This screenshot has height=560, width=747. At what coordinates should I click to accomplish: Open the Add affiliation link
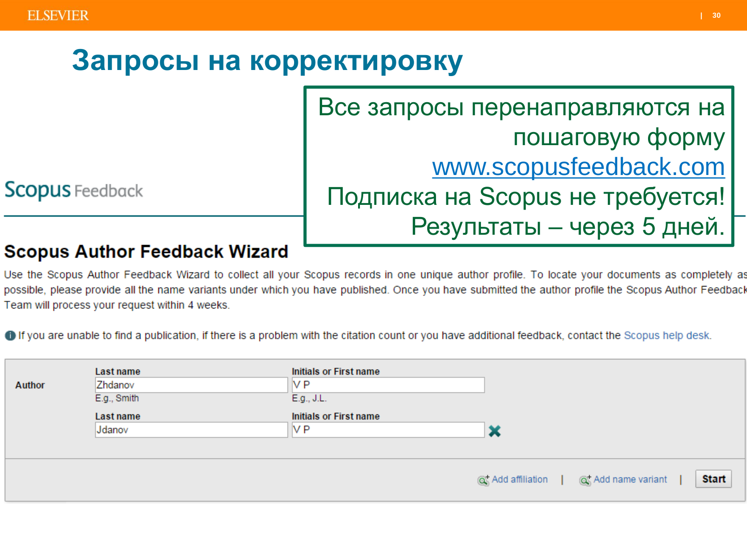[520, 479]
